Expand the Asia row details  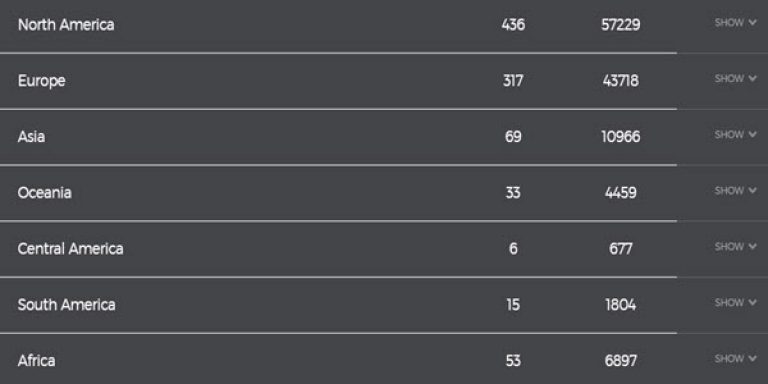click(x=735, y=135)
